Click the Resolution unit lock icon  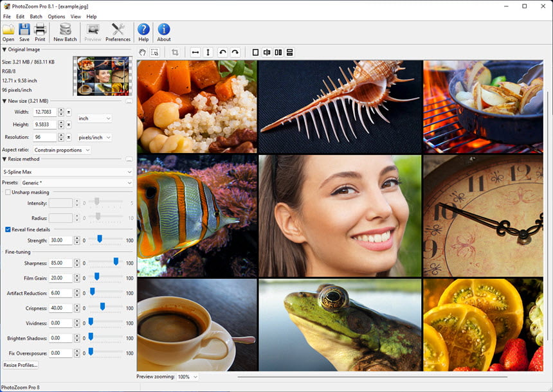click(x=69, y=137)
